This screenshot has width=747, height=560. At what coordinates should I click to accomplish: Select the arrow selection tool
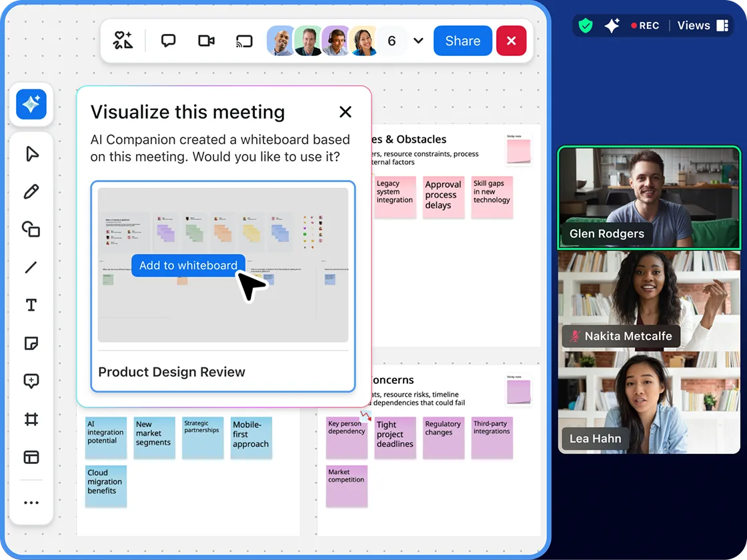(x=31, y=153)
